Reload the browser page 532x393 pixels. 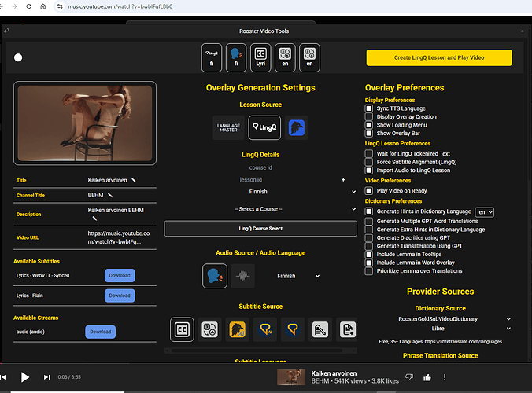pyautogui.click(x=29, y=6)
